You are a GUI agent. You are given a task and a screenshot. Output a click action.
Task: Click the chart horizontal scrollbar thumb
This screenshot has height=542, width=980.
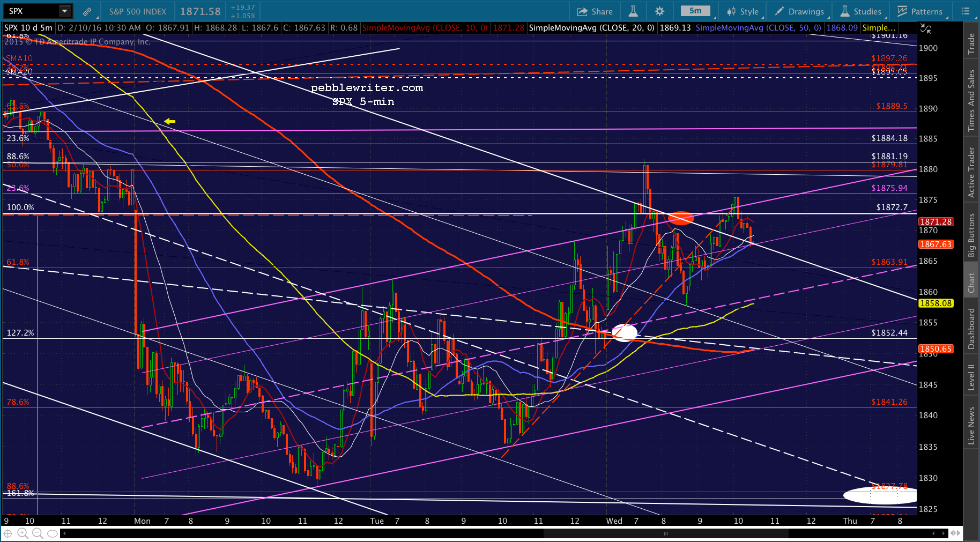tap(666, 533)
